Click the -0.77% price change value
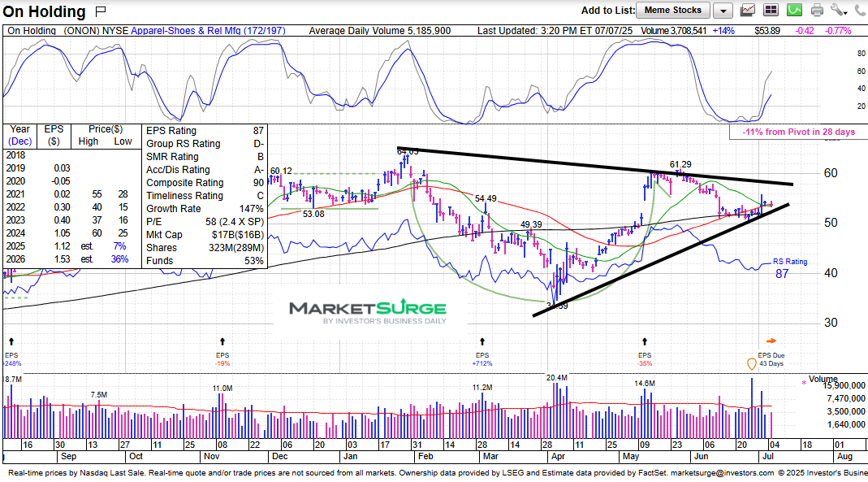This screenshot has height=482, width=868. (x=838, y=30)
